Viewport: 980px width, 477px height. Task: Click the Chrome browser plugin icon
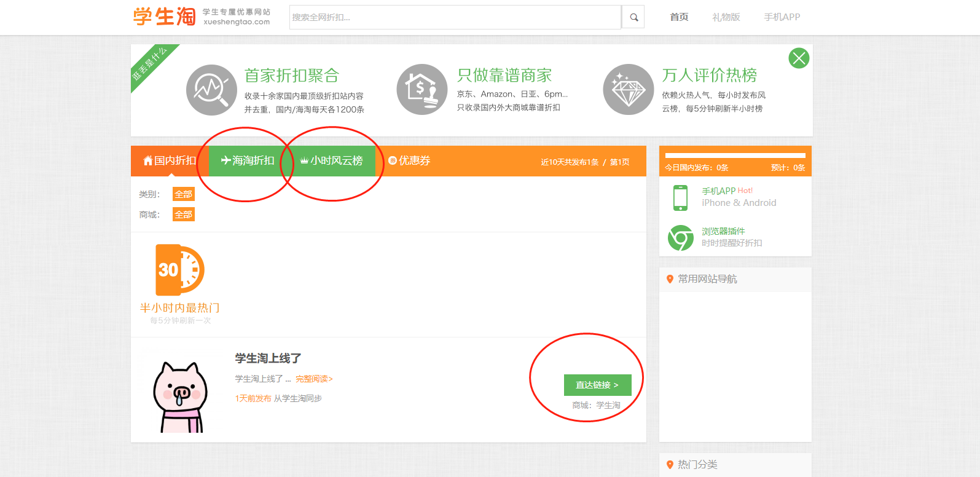(x=680, y=237)
